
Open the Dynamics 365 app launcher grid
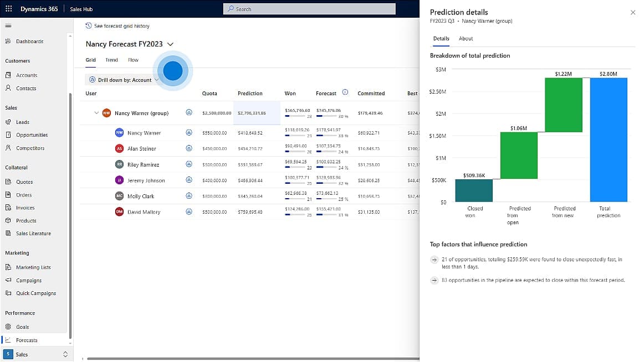pyautogui.click(x=9, y=9)
